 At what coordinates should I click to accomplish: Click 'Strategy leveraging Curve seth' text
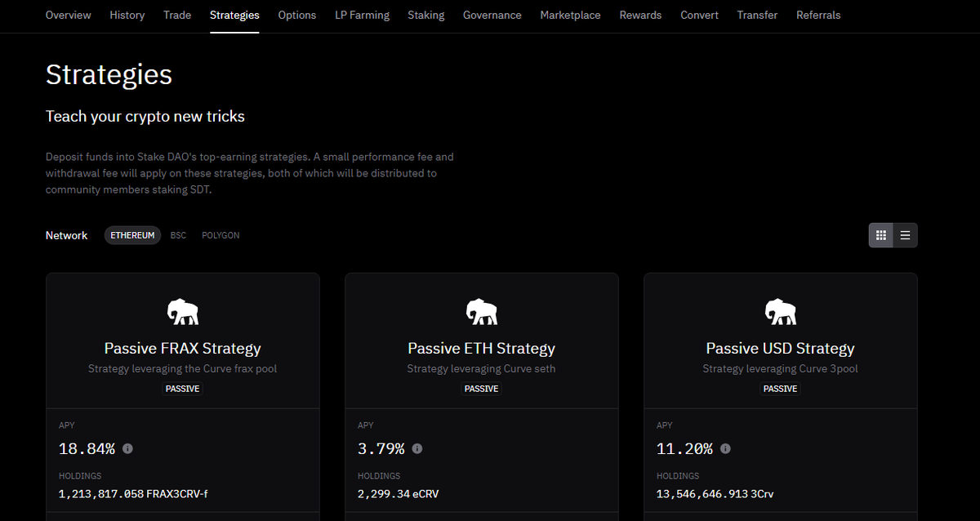[482, 369]
